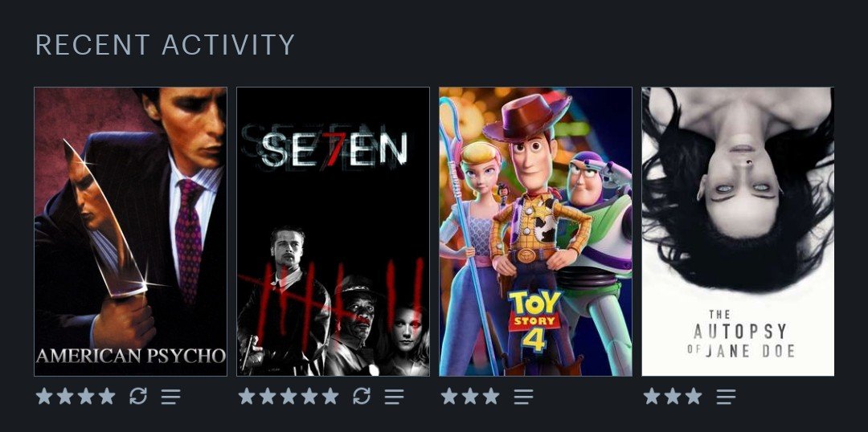This screenshot has height=432, width=868.
Task: Open the Se7en movie poster
Action: 334,232
